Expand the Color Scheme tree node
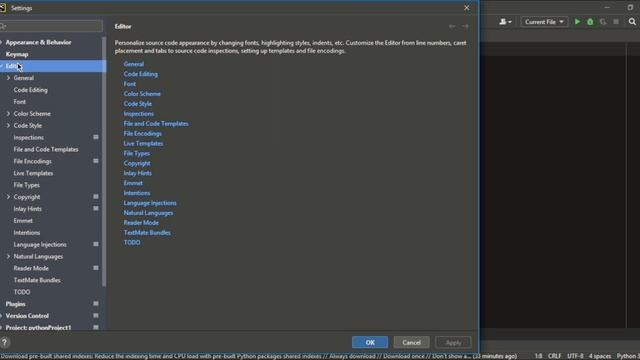Image resolution: width=640 pixels, height=360 pixels. (8, 113)
